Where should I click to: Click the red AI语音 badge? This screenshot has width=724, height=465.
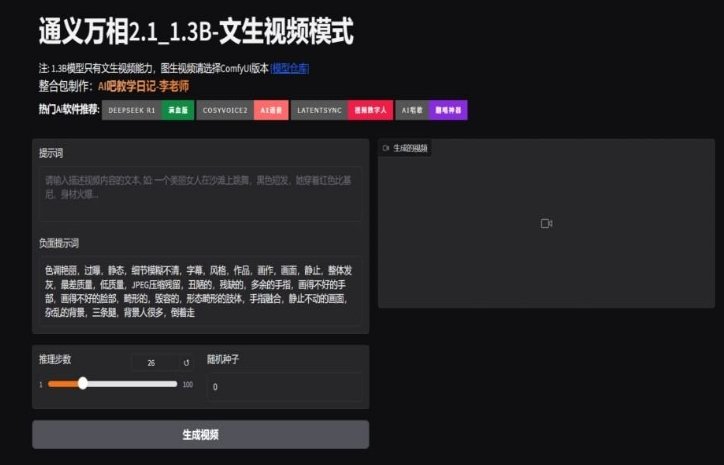pyautogui.click(x=271, y=110)
